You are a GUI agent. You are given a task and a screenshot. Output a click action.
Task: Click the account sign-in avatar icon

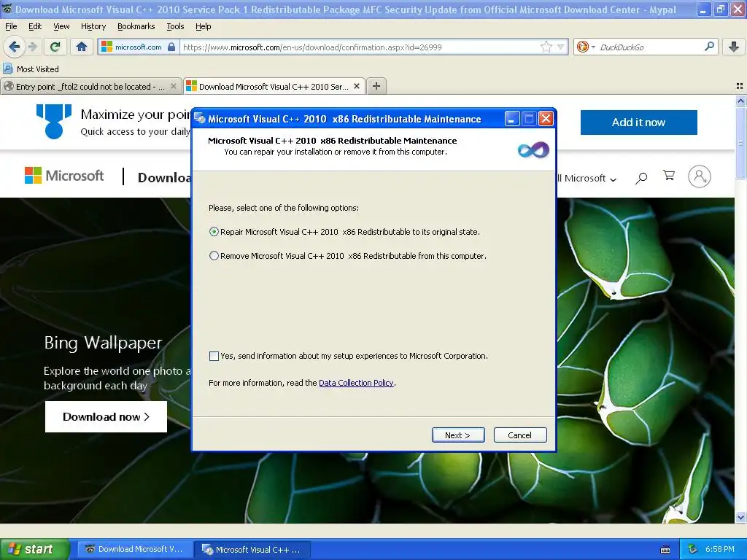(700, 176)
